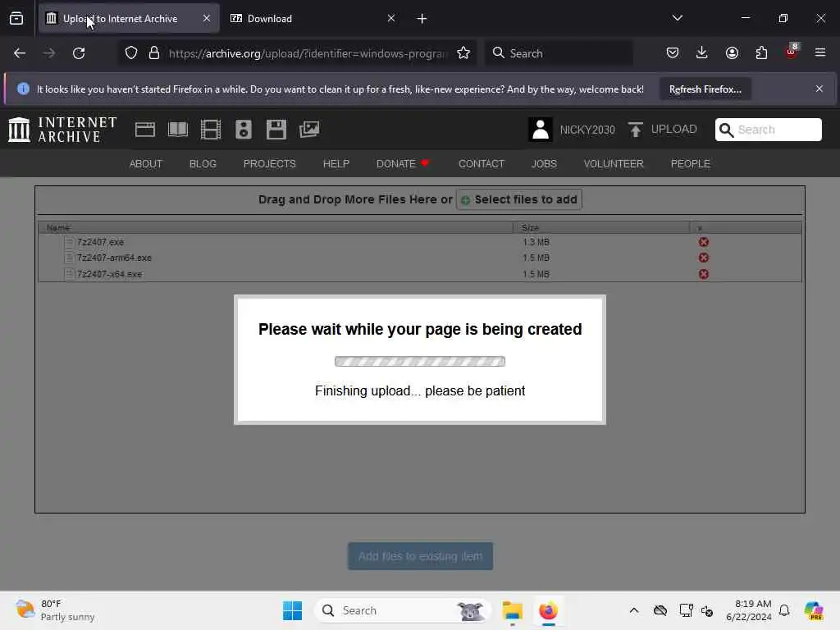Open File Explorer from the taskbar
Screen dimensions: 840x630
point(512,610)
